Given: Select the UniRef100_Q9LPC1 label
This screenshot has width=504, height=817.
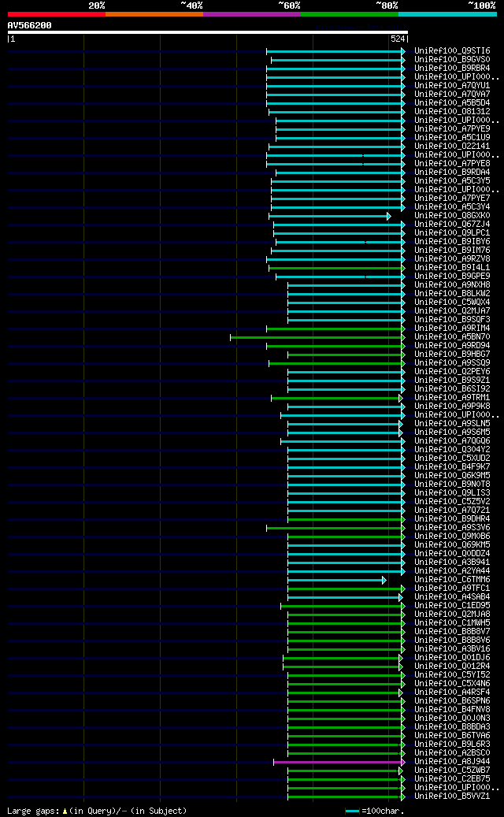Looking at the screenshot, I should [452, 233].
